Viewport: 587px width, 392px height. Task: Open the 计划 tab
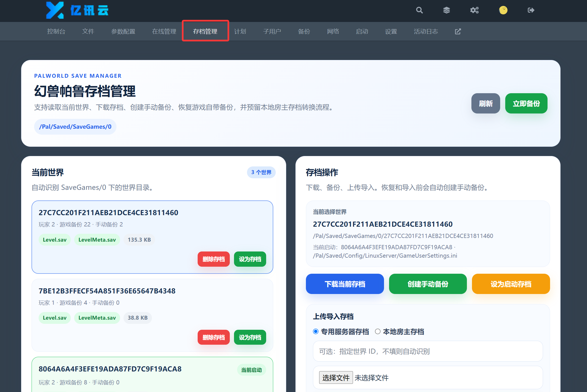(x=240, y=32)
